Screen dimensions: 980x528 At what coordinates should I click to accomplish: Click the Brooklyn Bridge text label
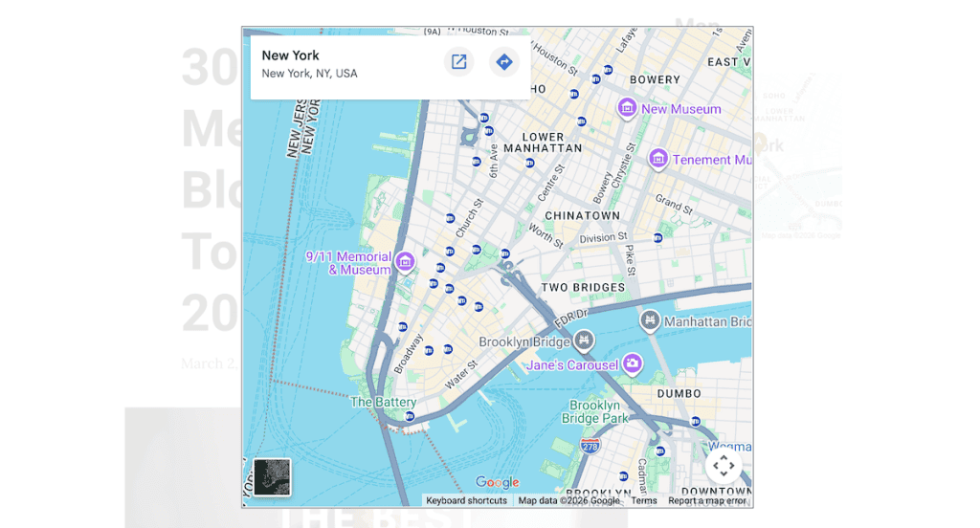(x=524, y=341)
